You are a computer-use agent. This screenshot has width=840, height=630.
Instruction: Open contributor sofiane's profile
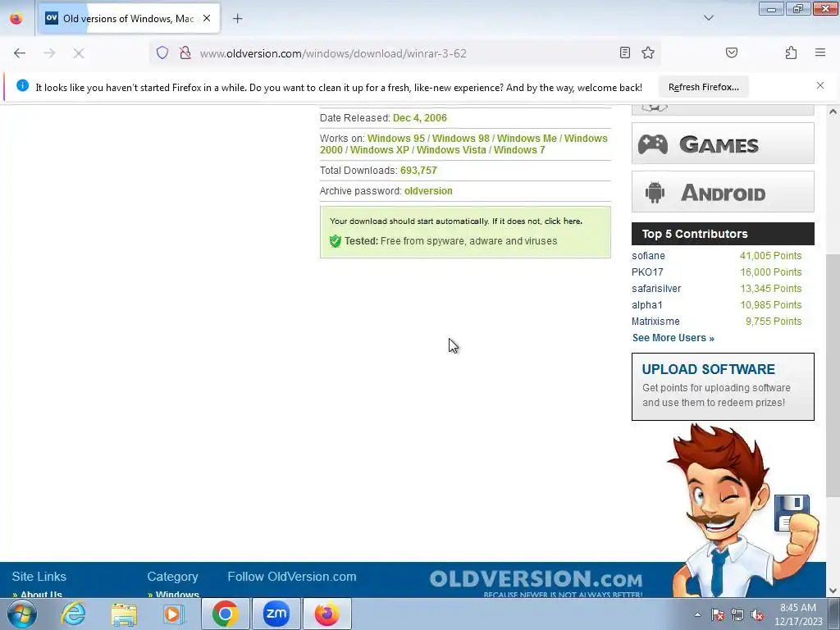pos(648,256)
